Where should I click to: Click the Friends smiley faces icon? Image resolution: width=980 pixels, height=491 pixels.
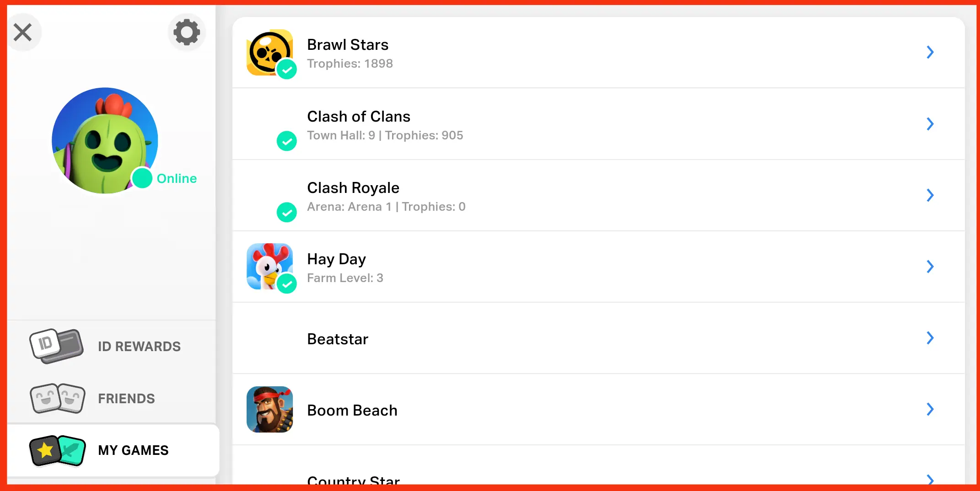(58, 398)
